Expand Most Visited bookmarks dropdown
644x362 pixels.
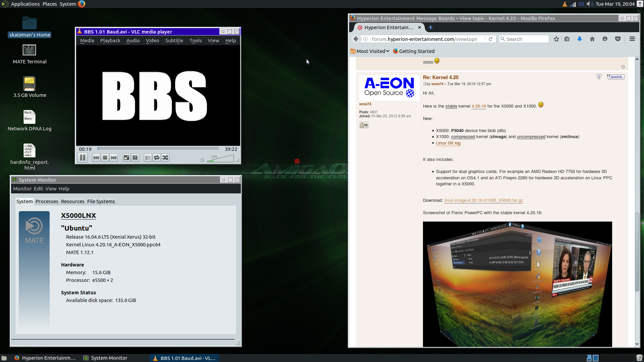370,51
